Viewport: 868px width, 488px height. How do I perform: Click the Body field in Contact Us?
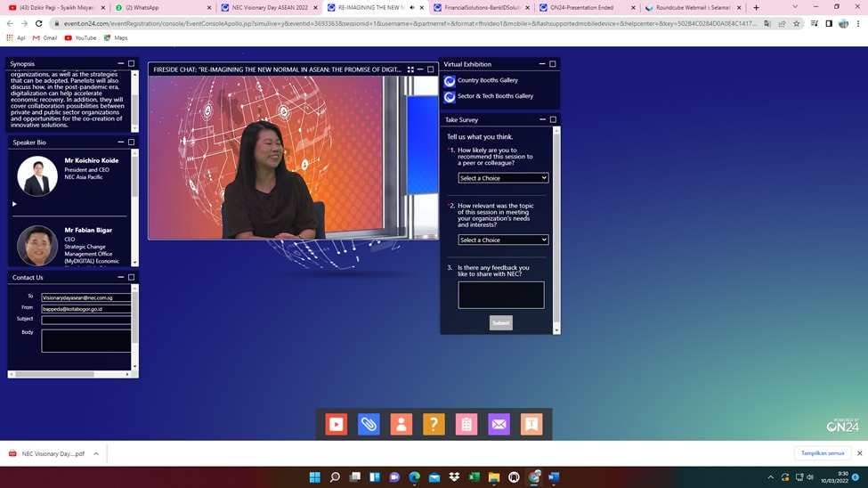point(85,341)
